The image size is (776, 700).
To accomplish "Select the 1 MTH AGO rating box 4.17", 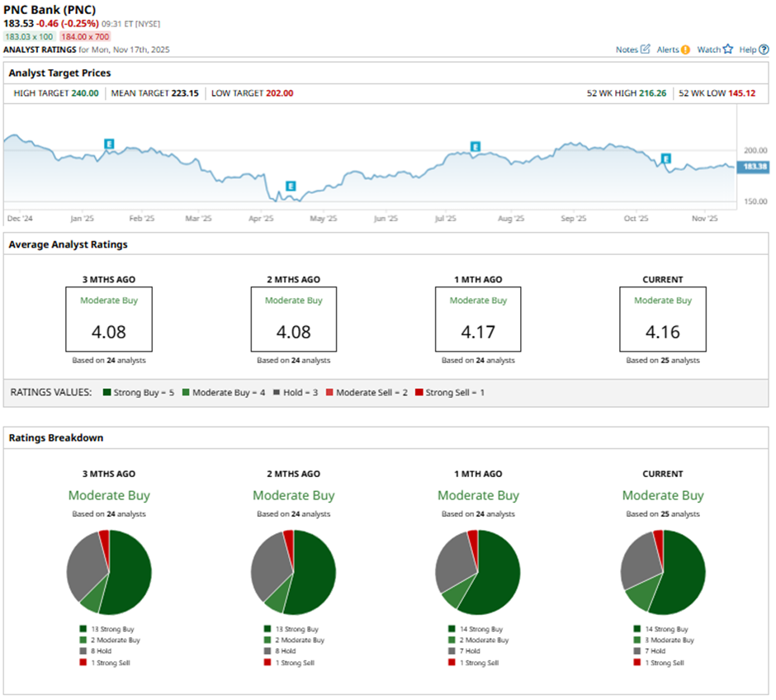I will 478,320.
